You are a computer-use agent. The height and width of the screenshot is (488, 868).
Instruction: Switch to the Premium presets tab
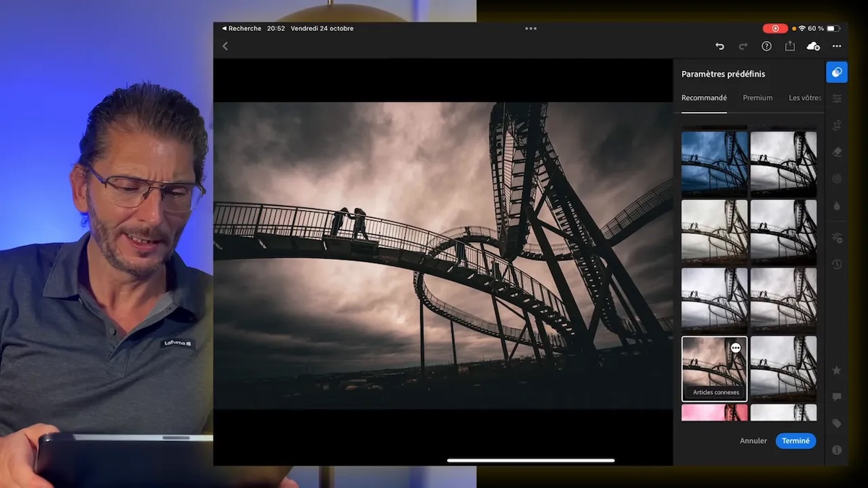click(757, 98)
